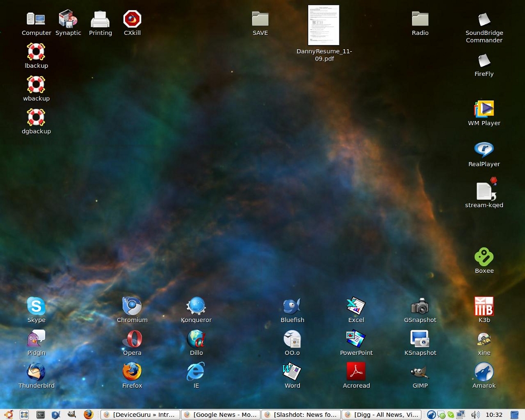The width and height of the screenshot is (525, 420).
Task: Launch the terminal from the panel
Action: coord(41,415)
